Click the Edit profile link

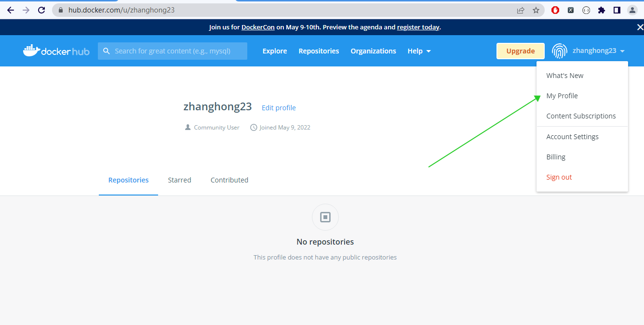[x=279, y=108]
